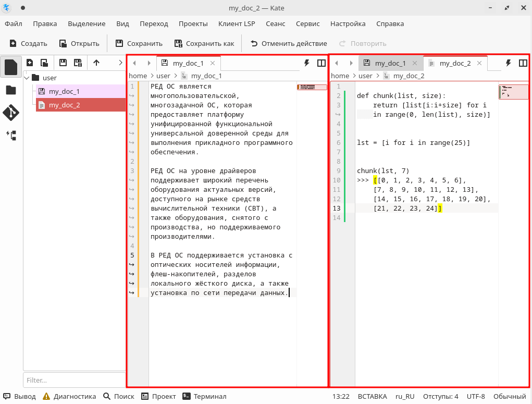532x404 pixels.
Task: Click the split view icon in right pane
Action: coord(523,63)
